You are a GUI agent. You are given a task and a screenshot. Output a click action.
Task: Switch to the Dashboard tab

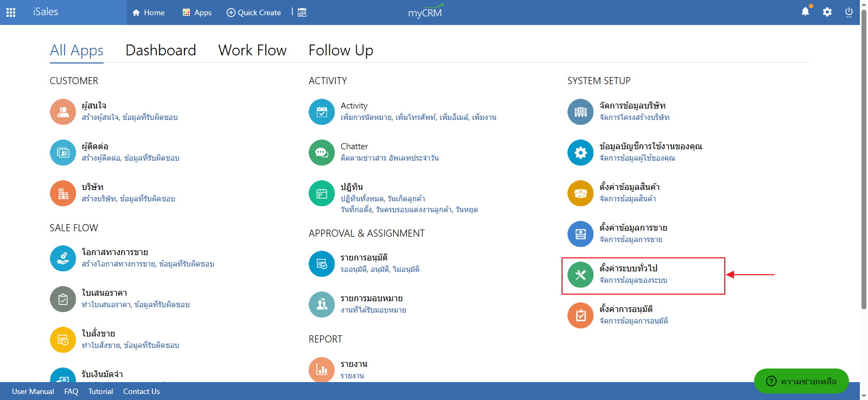point(161,50)
